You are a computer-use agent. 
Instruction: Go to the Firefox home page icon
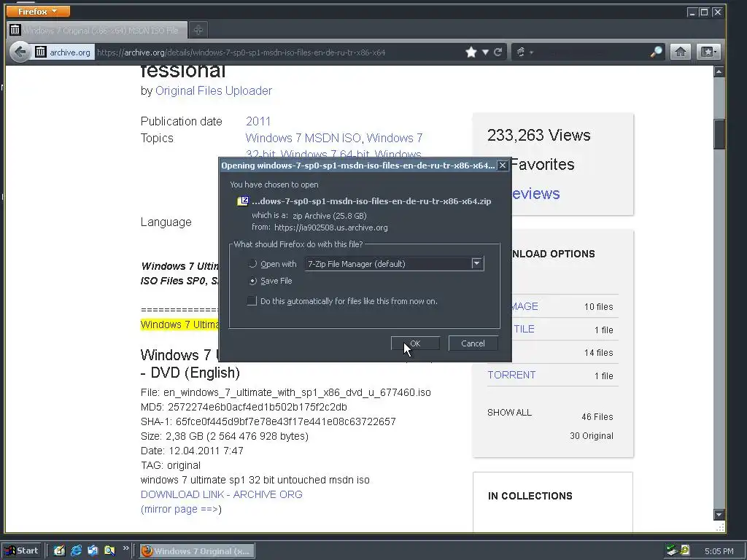pyautogui.click(x=681, y=52)
